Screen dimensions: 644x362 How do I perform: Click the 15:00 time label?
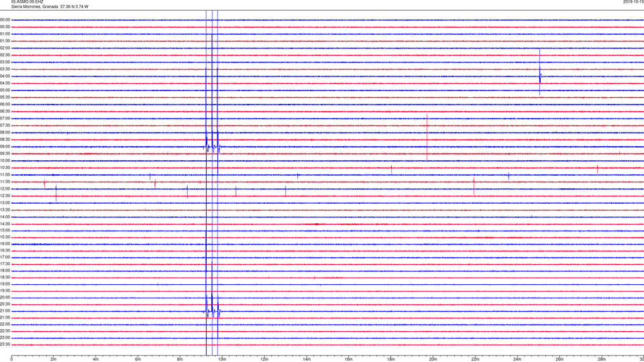tap(5, 231)
